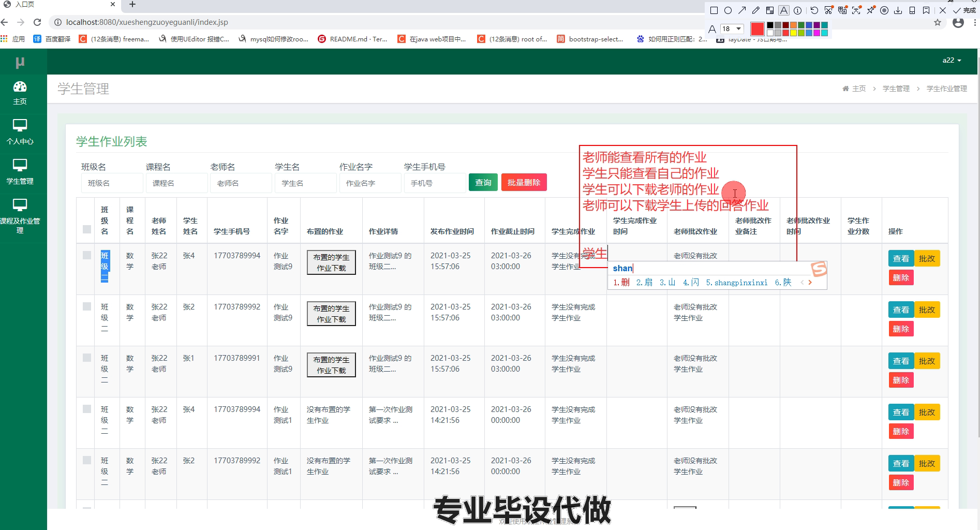980x530 pixels.
Task: Click 批改 for 张1 作业测试9 row
Action: (927, 361)
